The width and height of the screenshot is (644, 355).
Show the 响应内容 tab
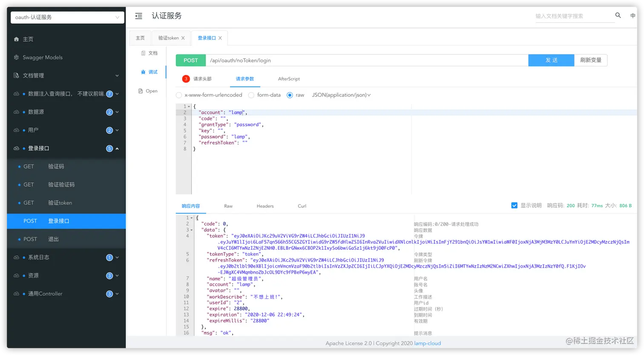point(191,206)
